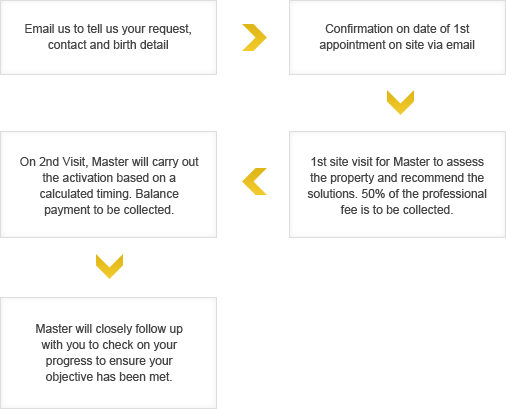Click the text 'payment to be collected.'
The image size is (506, 409).
tap(109, 210)
